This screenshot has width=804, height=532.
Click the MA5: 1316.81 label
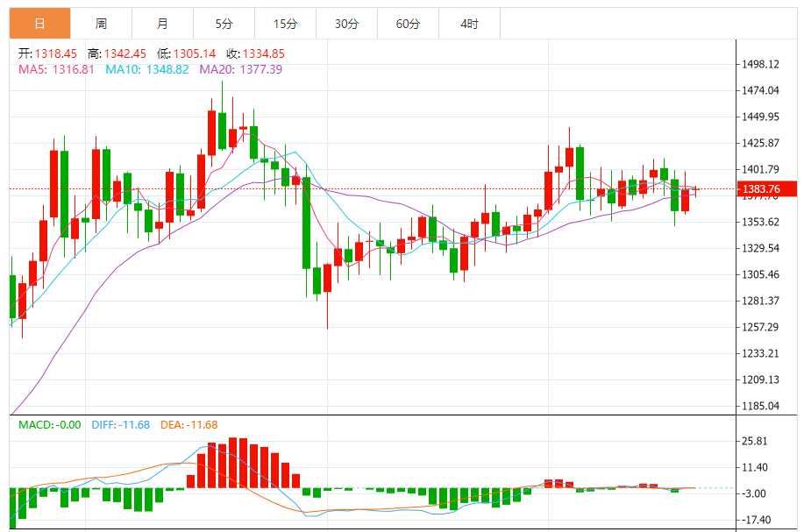[x=56, y=69]
